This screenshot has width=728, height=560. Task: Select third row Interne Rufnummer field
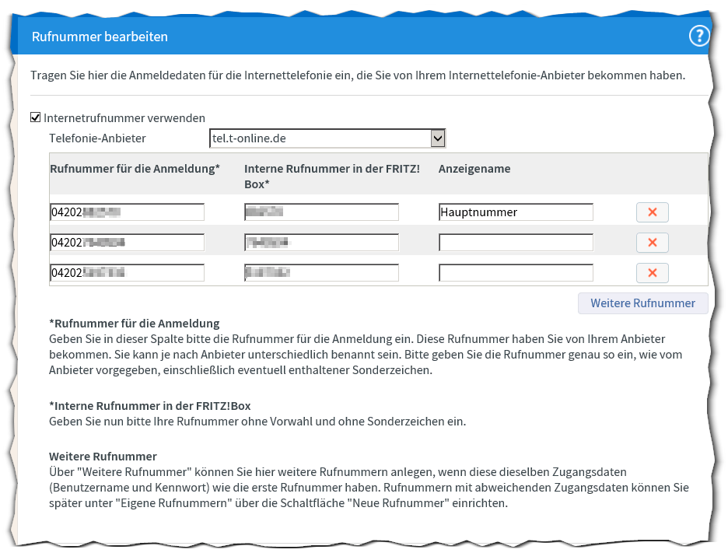click(x=321, y=273)
